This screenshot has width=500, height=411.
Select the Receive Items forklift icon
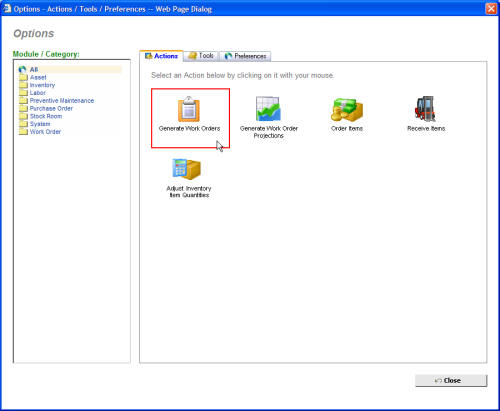tap(425, 109)
